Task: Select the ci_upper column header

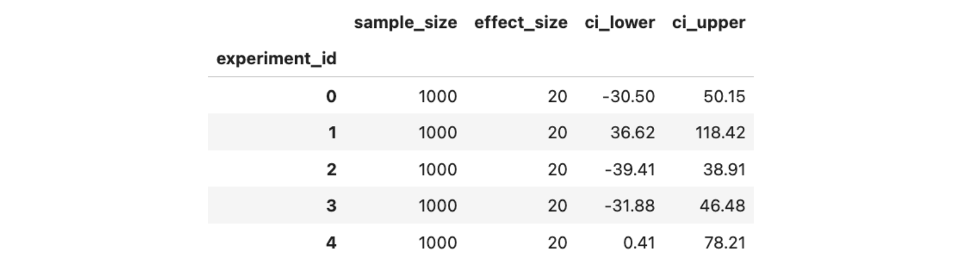Action: click(708, 22)
